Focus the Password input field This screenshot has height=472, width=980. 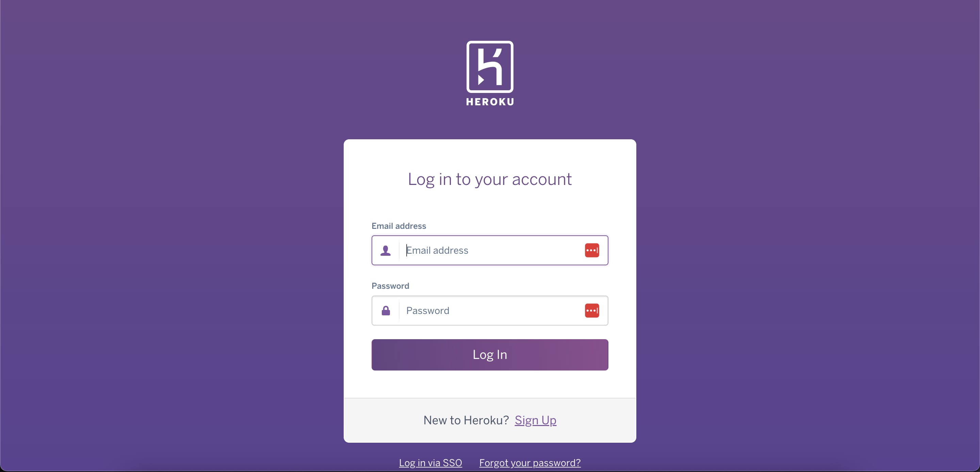(x=490, y=311)
